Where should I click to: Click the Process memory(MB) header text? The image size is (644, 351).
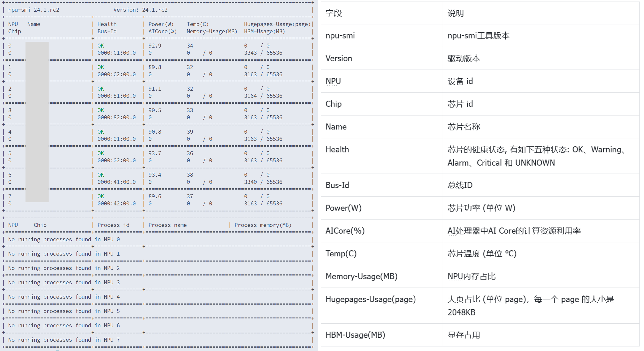(x=263, y=225)
